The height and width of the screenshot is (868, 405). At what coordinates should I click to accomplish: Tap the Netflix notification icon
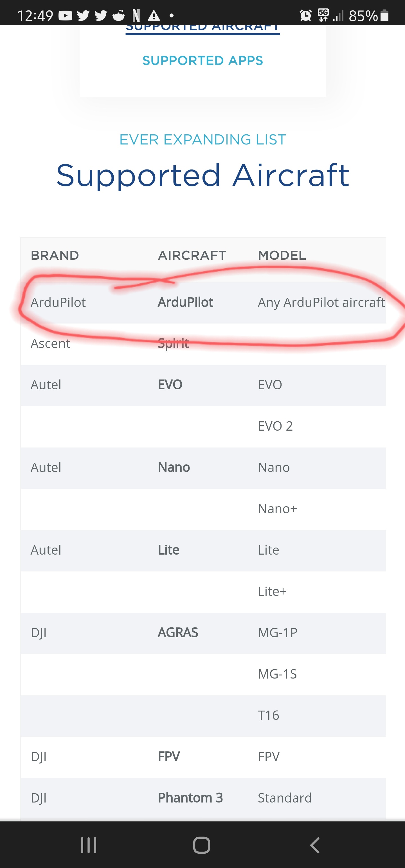pos(136,15)
